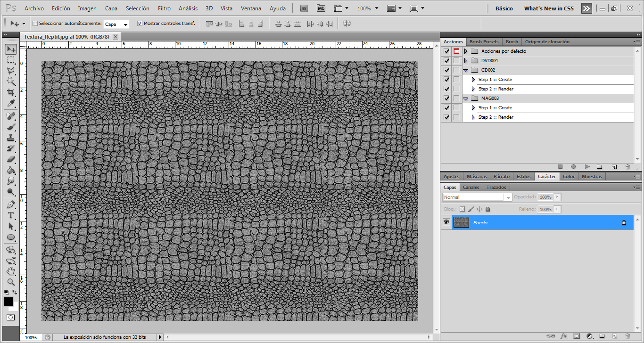
Task: Select the Path Selection arrow tool
Action: click(11, 226)
